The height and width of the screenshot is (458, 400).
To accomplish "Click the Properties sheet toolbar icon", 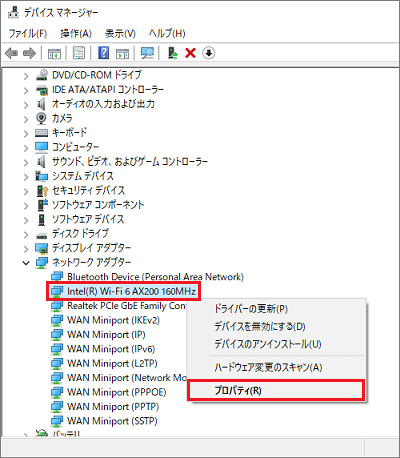I will coord(79,53).
